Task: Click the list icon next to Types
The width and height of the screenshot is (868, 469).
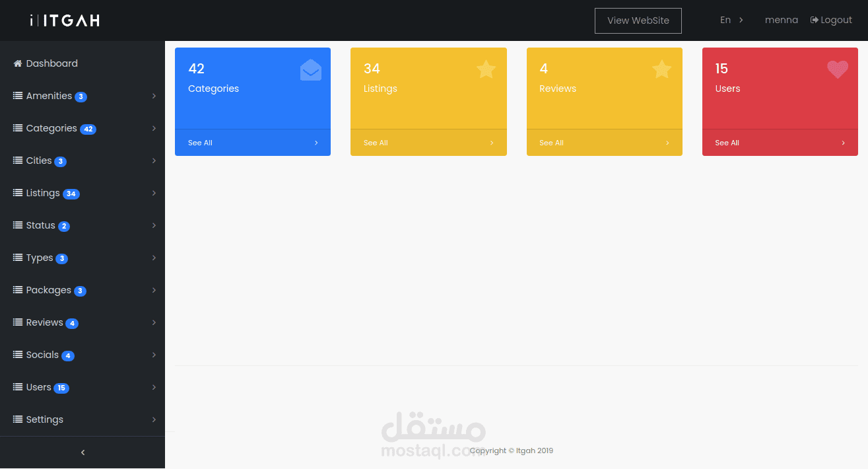Action: (x=18, y=258)
